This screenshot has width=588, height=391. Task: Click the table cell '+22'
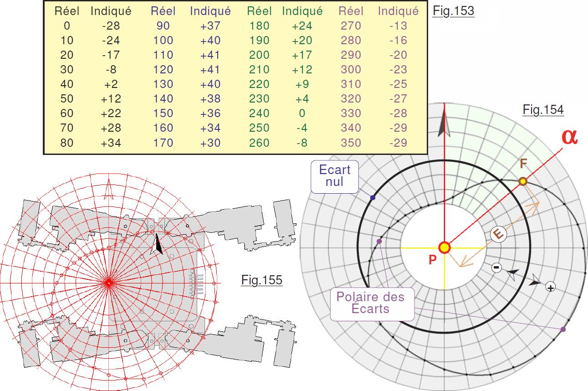111,113
